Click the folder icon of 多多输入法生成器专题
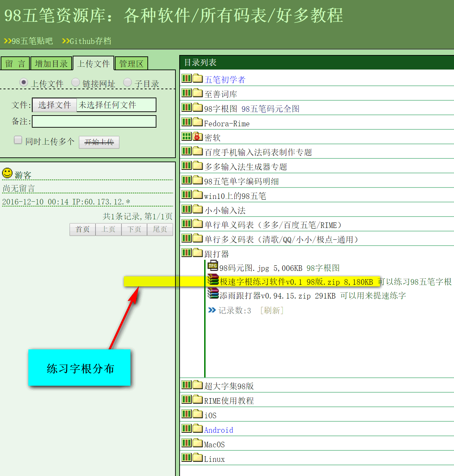The image size is (454, 476). (198, 165)
